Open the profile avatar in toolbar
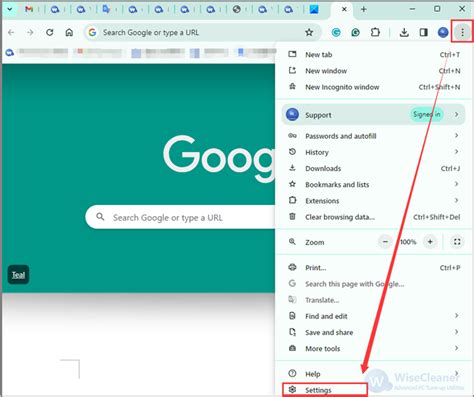Image resolution: width=474 pixels, height=397 pixels. (443, 32)
